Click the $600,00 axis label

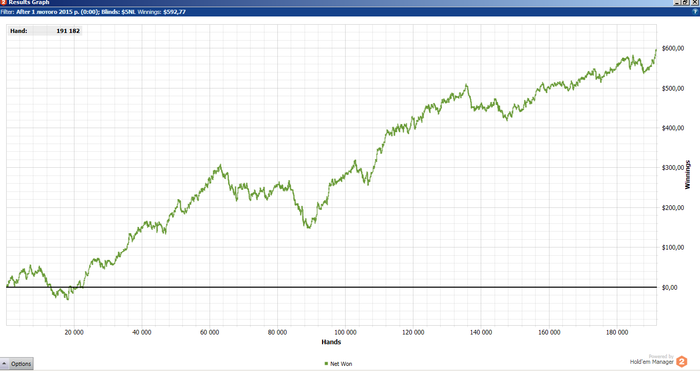673,48
